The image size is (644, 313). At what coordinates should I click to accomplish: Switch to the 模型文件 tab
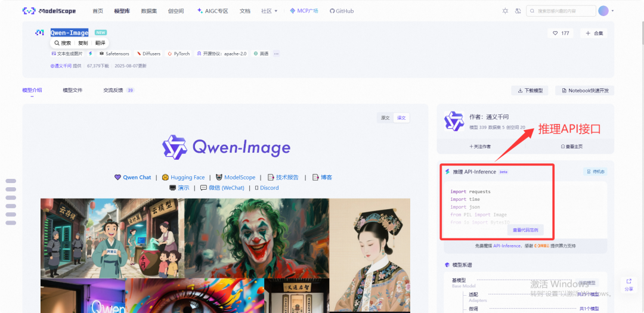73,91
